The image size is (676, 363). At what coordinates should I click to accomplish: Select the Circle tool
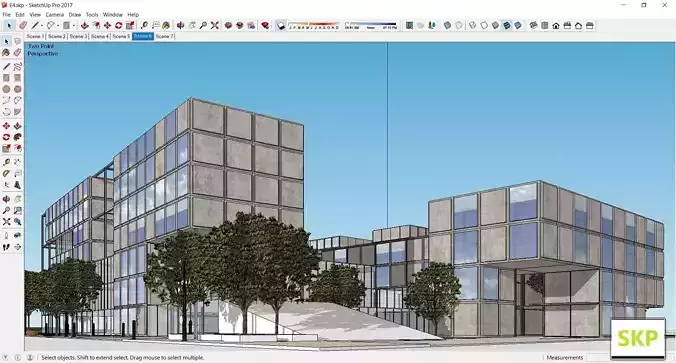6,89
